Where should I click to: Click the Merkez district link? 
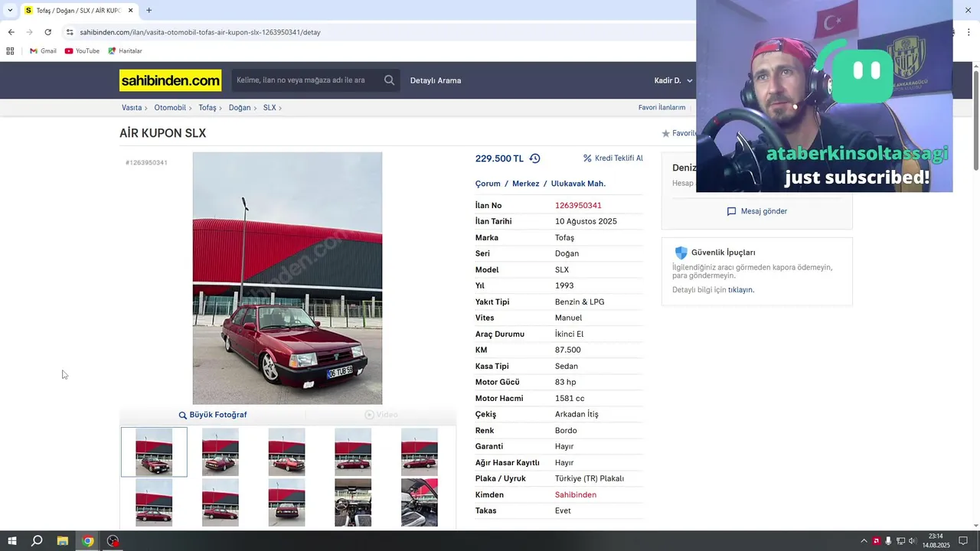(526, 184)
